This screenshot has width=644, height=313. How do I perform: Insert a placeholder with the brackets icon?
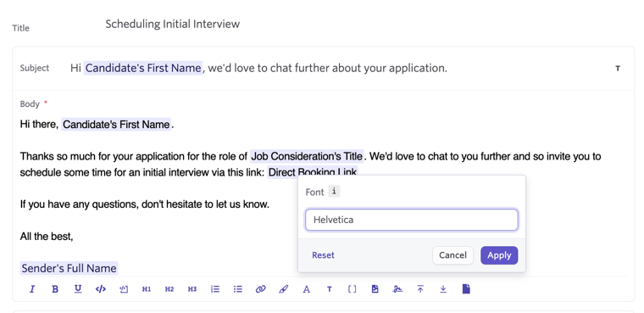click(352, 289)
